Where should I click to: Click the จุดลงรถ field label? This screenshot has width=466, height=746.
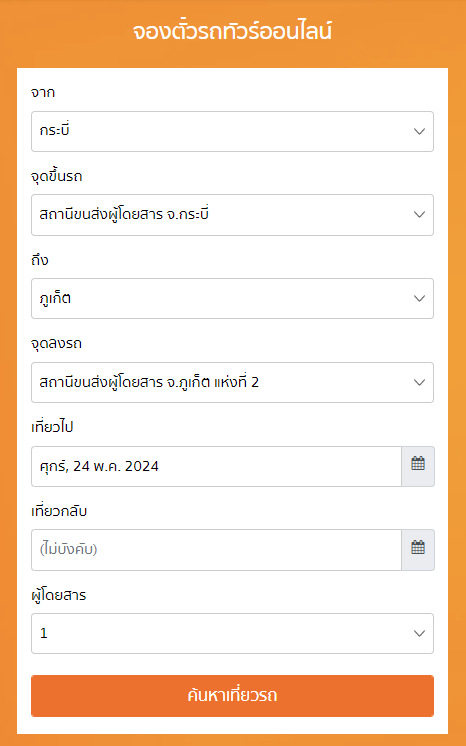point(56,344)
